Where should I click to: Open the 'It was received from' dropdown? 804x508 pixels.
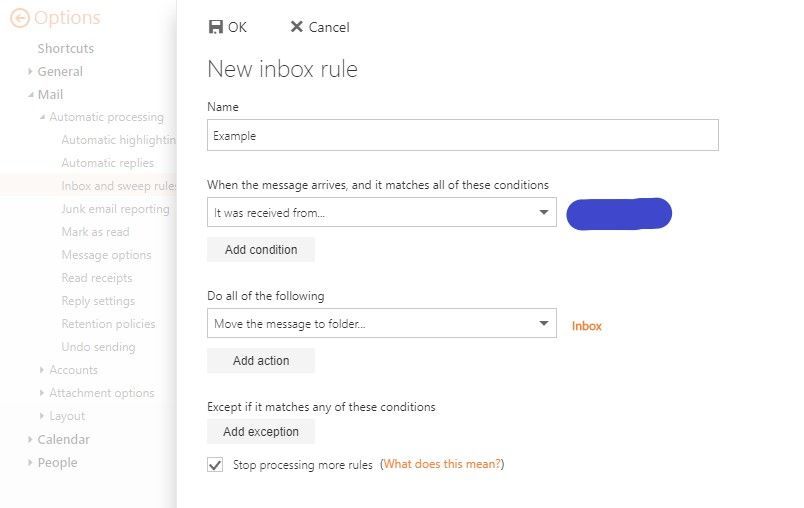pyautogui.click(x=381, y=212)
